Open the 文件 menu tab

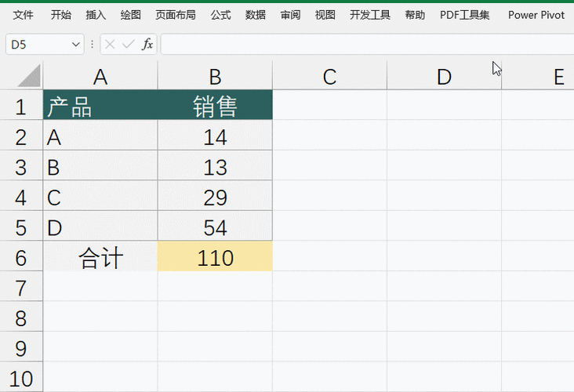pyautogui.click(x=23, y=15)
